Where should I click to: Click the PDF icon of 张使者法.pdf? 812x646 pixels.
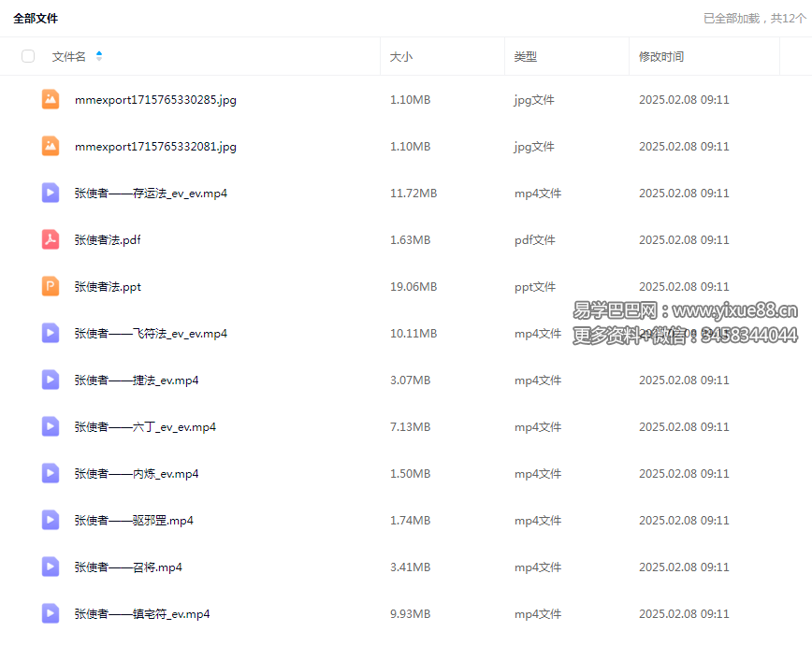51,239
